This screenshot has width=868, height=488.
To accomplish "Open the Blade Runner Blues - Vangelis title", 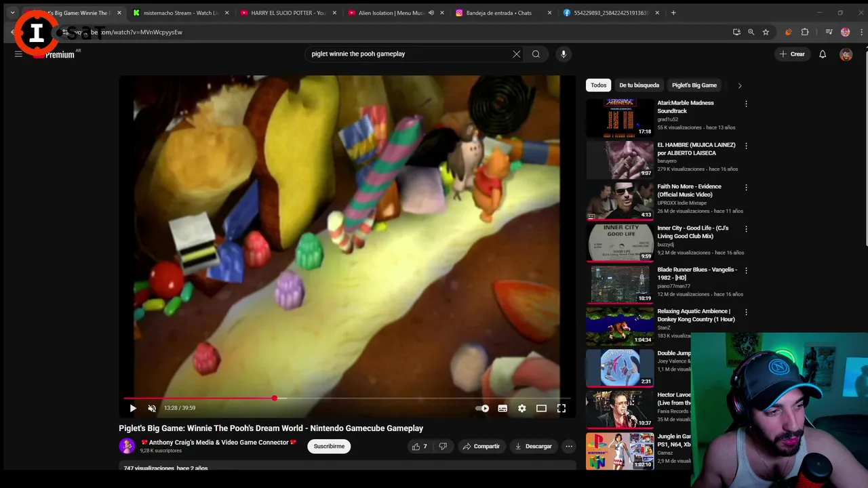I will click(696, 274).
